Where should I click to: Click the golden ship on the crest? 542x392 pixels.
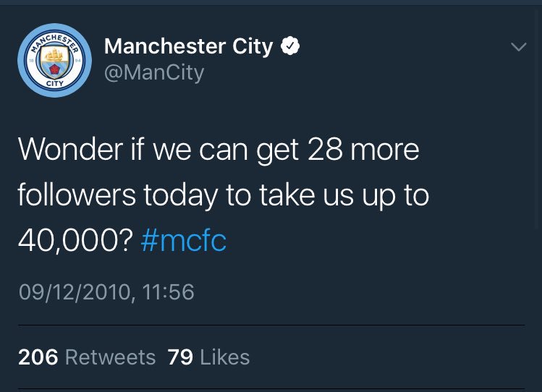pyautogui.click(x=54, y=54)
